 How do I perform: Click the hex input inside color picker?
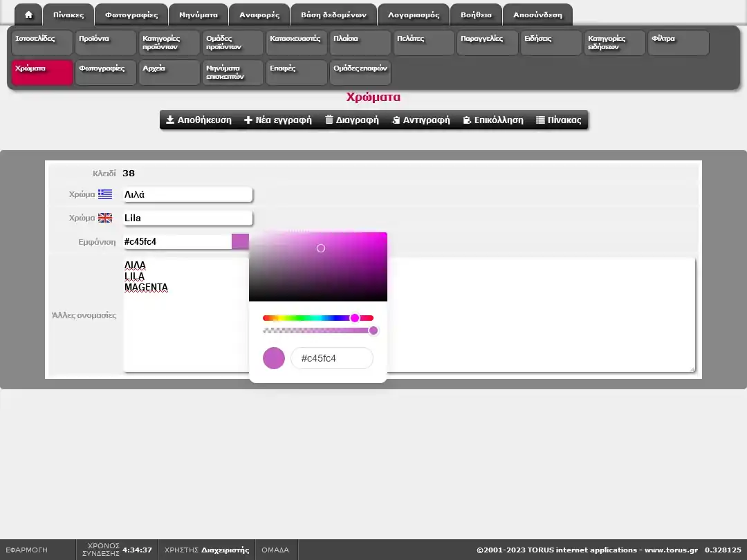tap(332, 358)
